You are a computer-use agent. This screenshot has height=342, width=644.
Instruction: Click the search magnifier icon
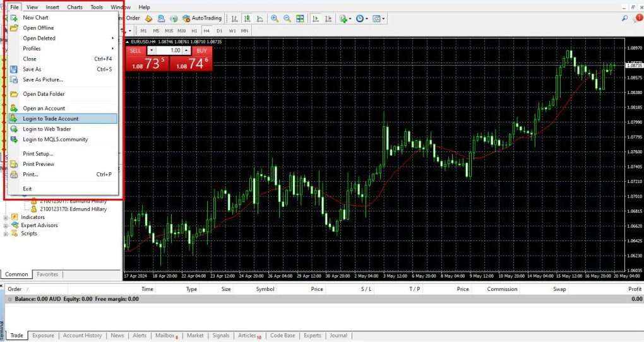pyautogui.click(x=624, y=18)
